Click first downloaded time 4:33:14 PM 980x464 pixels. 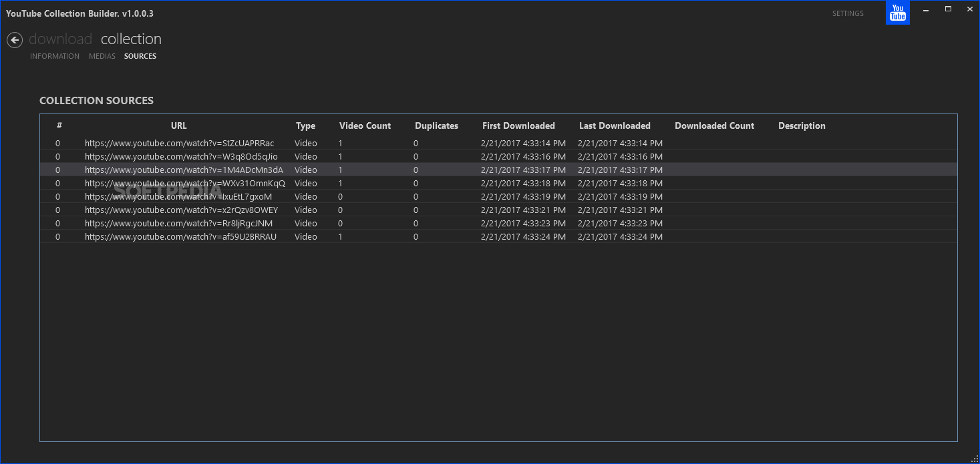(x=523, y=143)
